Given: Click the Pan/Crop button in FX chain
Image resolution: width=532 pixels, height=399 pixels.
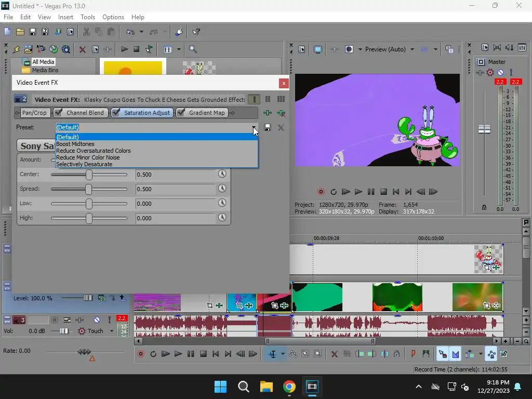Looking at the screenshot, I should coord(34,113).
